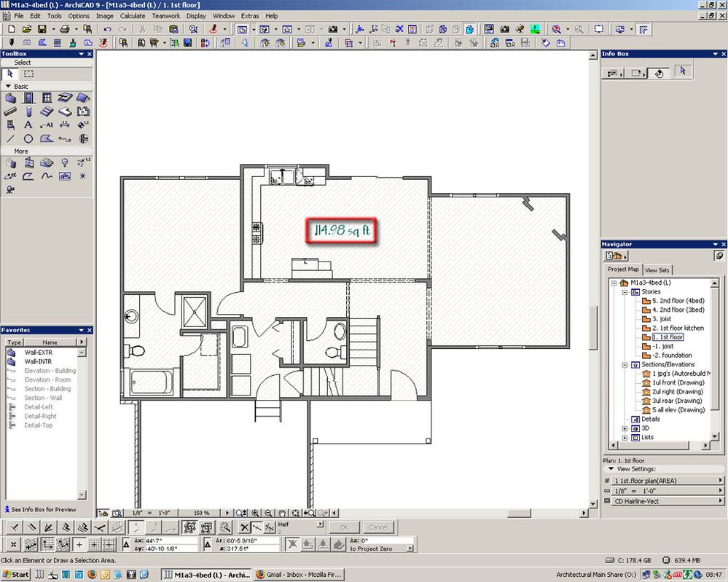
Task: Select the Roof tool
Action: [84, 98]
